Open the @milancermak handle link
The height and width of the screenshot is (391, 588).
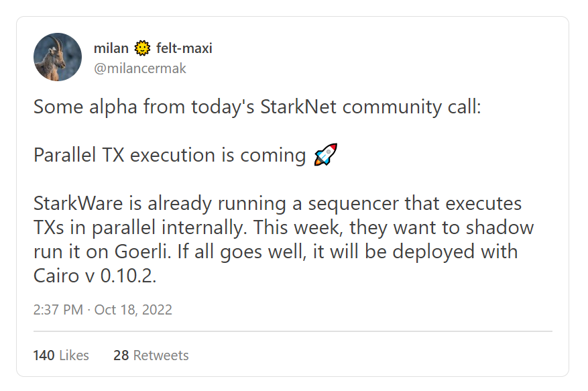pyautogui.click(x=140, y=68)
